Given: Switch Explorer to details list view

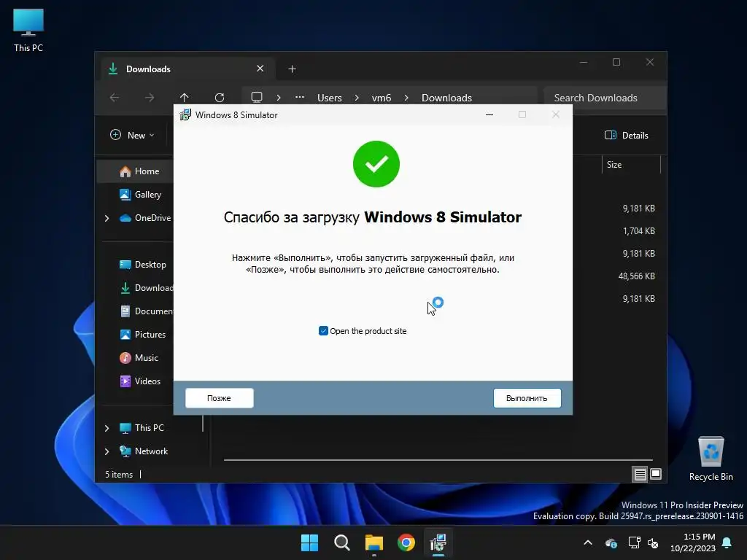Looking at the screenshot, I should pyautogui.click(x=640, y=474).
